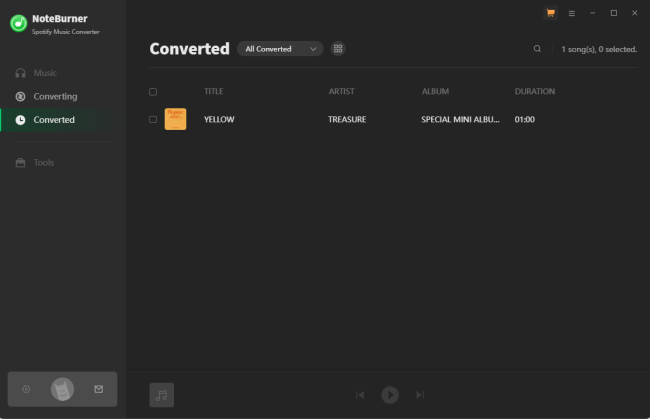Click the YELLOW album cover thumbnail

pos(175,119)
